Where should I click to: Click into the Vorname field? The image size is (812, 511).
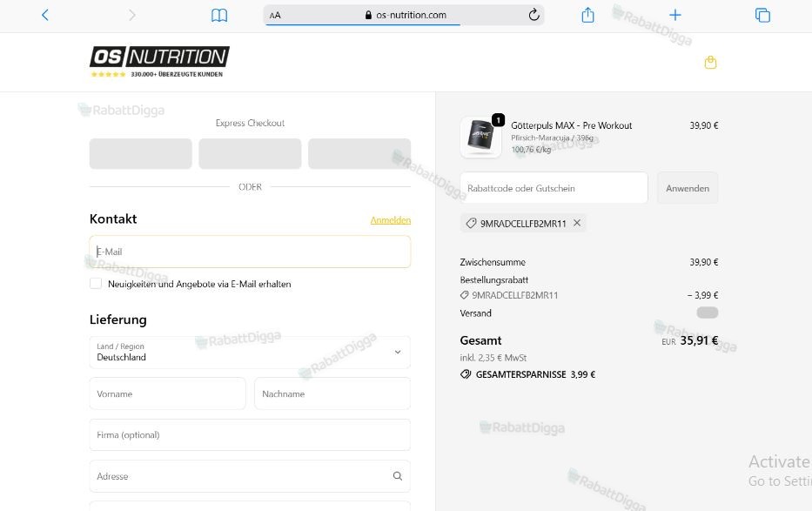[168, 393]
